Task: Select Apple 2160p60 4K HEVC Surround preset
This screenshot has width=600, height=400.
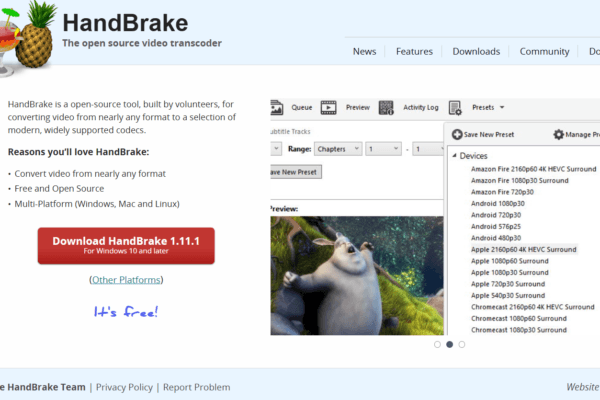Action: pyautogui.click(x=523, y=249)
